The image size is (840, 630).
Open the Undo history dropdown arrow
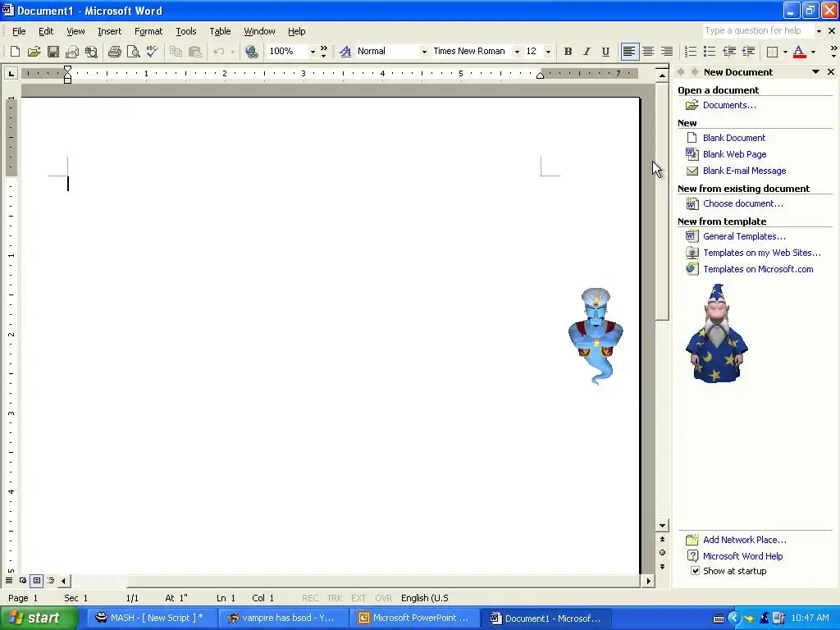click(x=232, y=52)
